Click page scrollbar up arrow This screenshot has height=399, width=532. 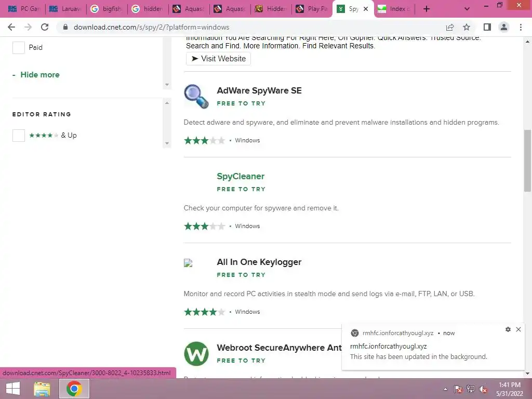528,42
